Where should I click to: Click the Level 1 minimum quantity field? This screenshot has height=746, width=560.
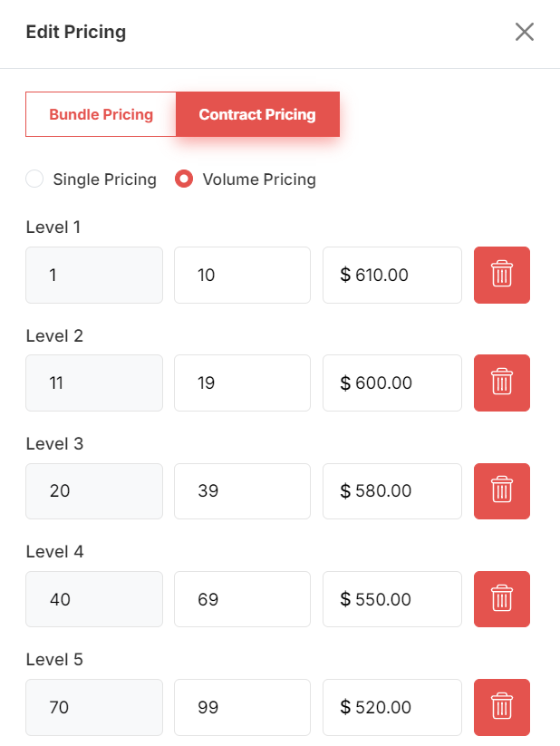[x=93, y=275]
